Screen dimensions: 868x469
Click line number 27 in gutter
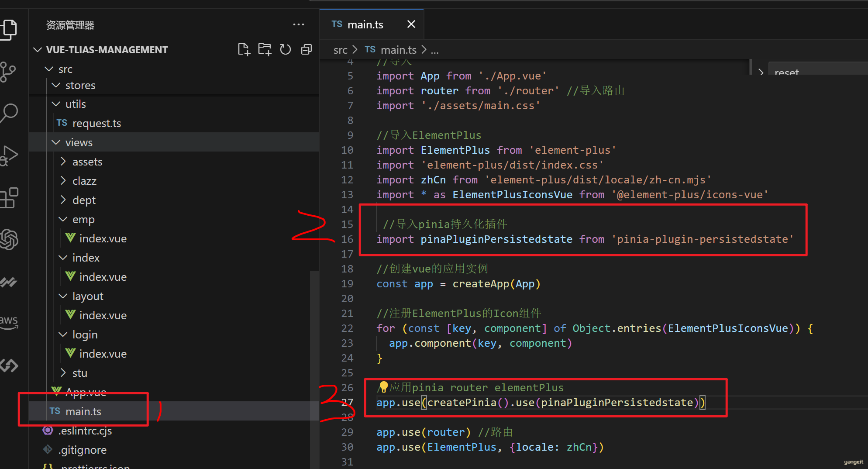click(347, 403)
